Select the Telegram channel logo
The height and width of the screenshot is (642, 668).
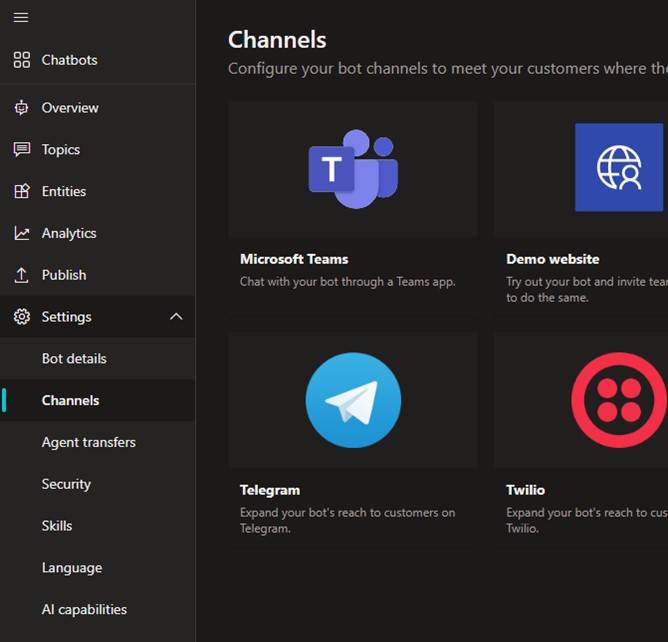tap(353, 400)
